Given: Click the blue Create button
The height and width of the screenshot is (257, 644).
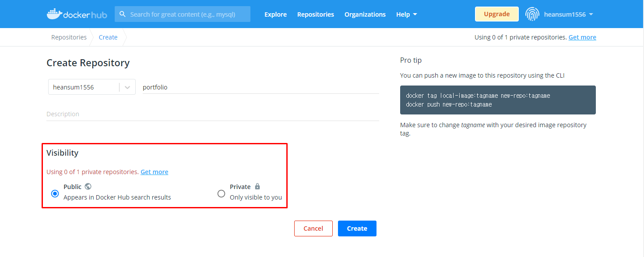Looking at the screenshot, I should point(357,228).
